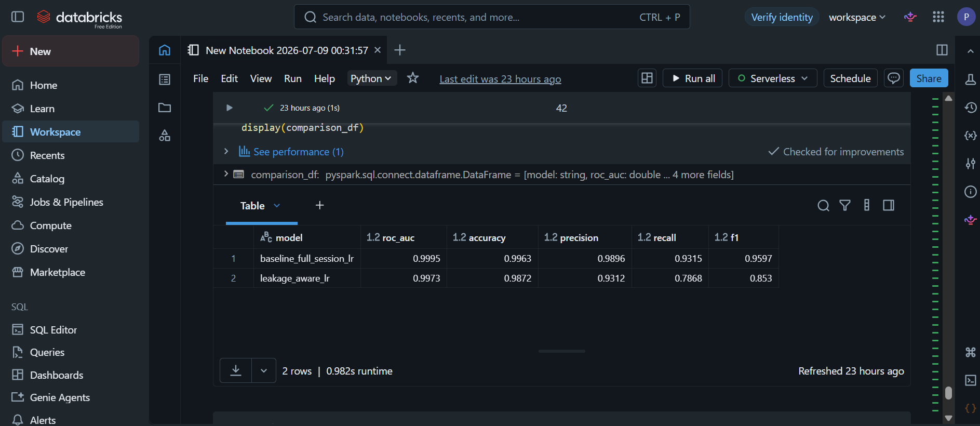980x426 pixels.
Task: Expand See performance section
Action: pos(226,151)
